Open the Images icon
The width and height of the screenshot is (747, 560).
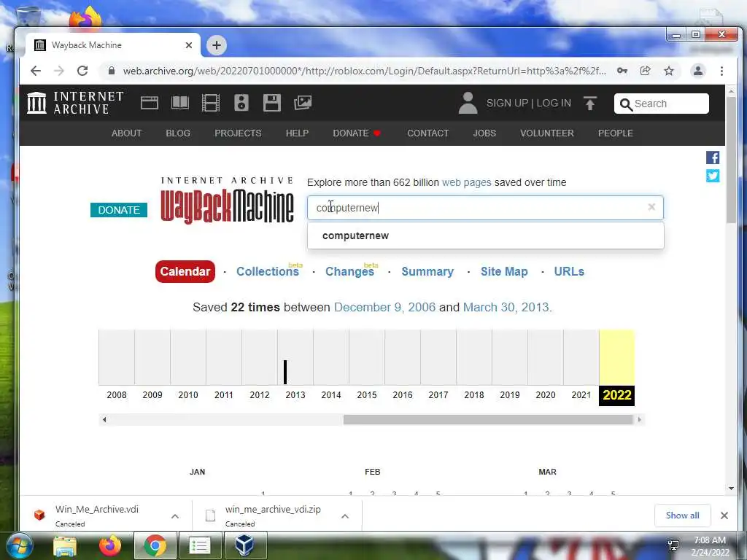click(303, 103)
